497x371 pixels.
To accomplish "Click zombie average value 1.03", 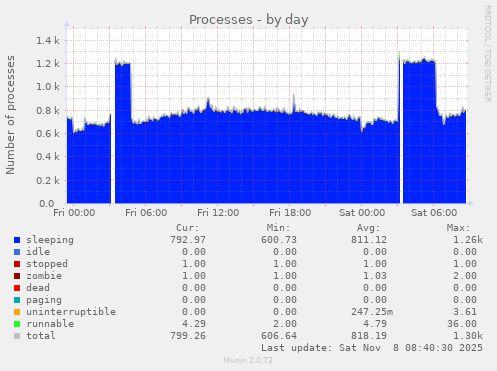I will (x=375, y=276).
